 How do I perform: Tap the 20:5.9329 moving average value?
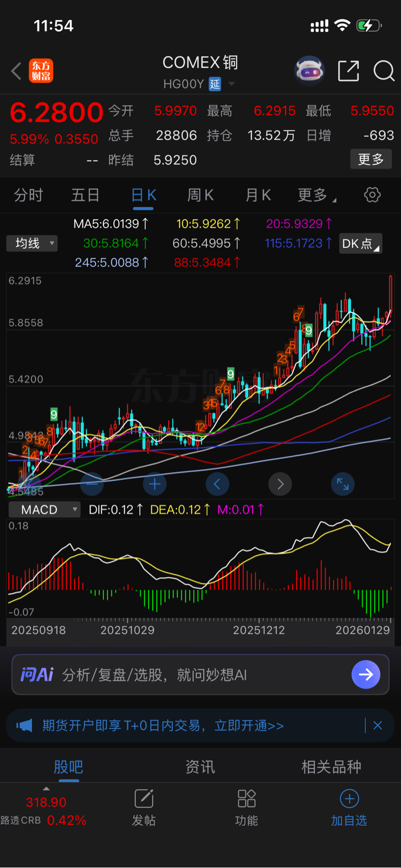tap(299, 224)
